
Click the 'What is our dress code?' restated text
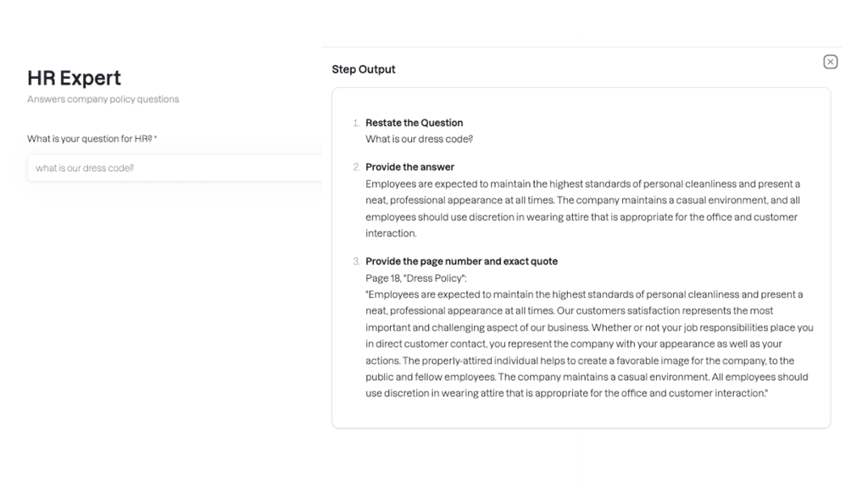pos(419,139)
